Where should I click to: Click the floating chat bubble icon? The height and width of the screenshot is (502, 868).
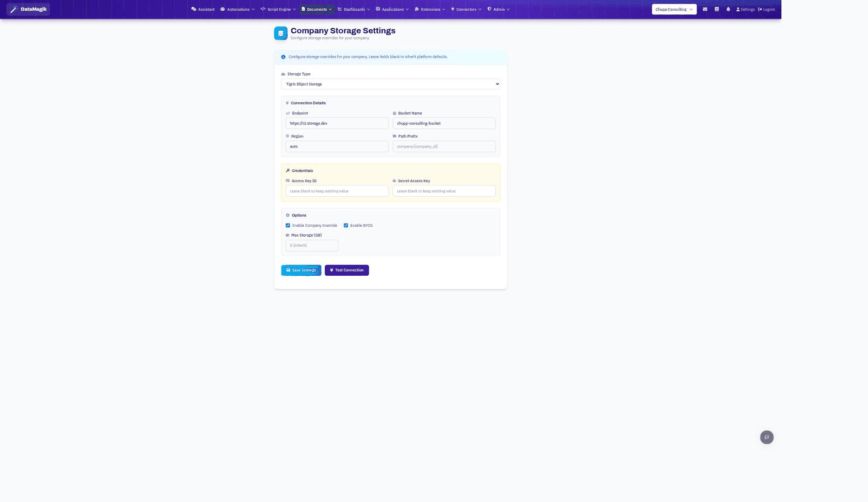click(x=767, y=437)
